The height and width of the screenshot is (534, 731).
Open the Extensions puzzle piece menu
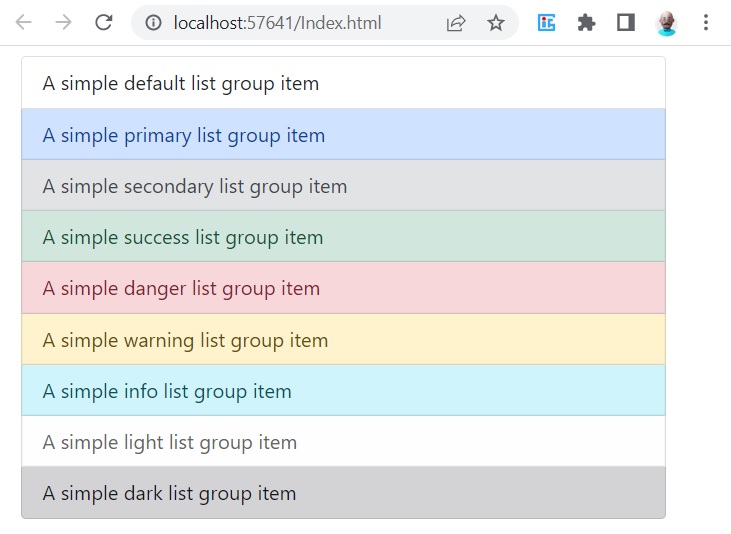point(586,22)
